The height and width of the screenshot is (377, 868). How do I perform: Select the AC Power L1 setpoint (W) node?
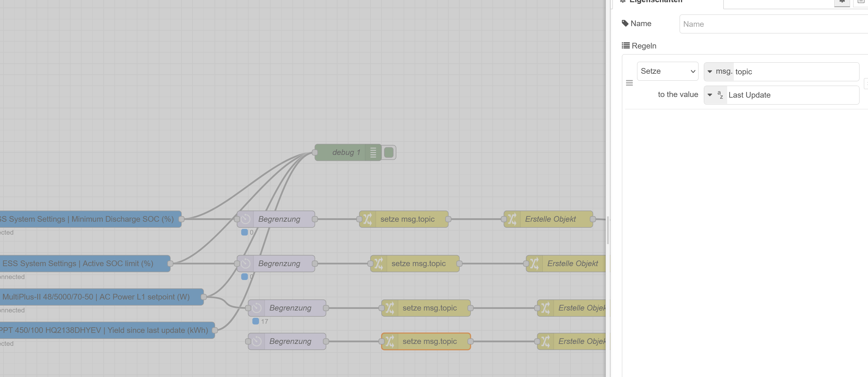(x=101, y=297)
